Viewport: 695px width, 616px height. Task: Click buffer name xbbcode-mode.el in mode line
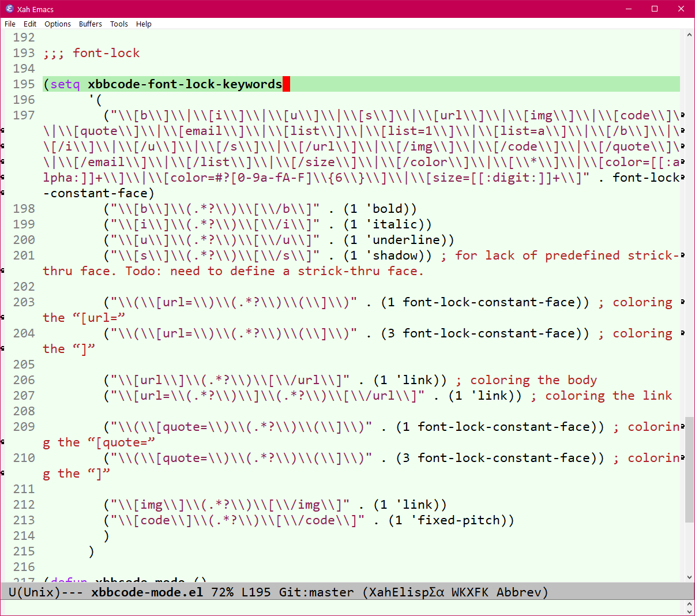[x=147, y=592]
